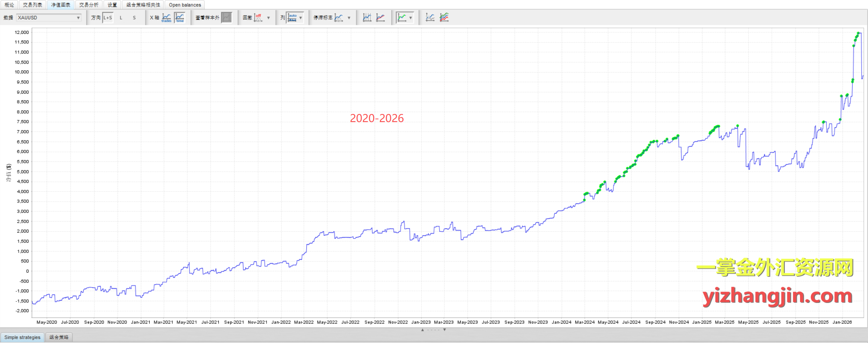This screenshot has height=343, width=868.
Task: Switch to the 组合策略 bottom tab
Action: pyautogui.click(x=59, y=337)
